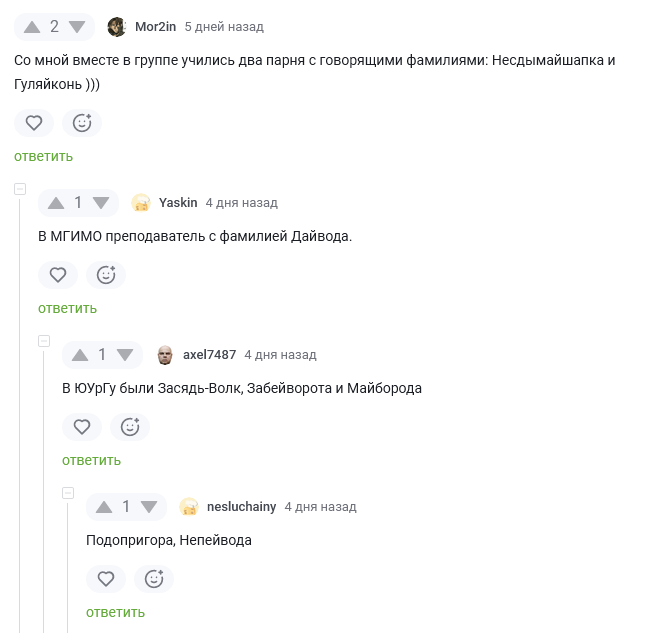Screen dimensions: 666x640
Task: Upvote the comment by Mor2in
Action: tap(33, 27)
